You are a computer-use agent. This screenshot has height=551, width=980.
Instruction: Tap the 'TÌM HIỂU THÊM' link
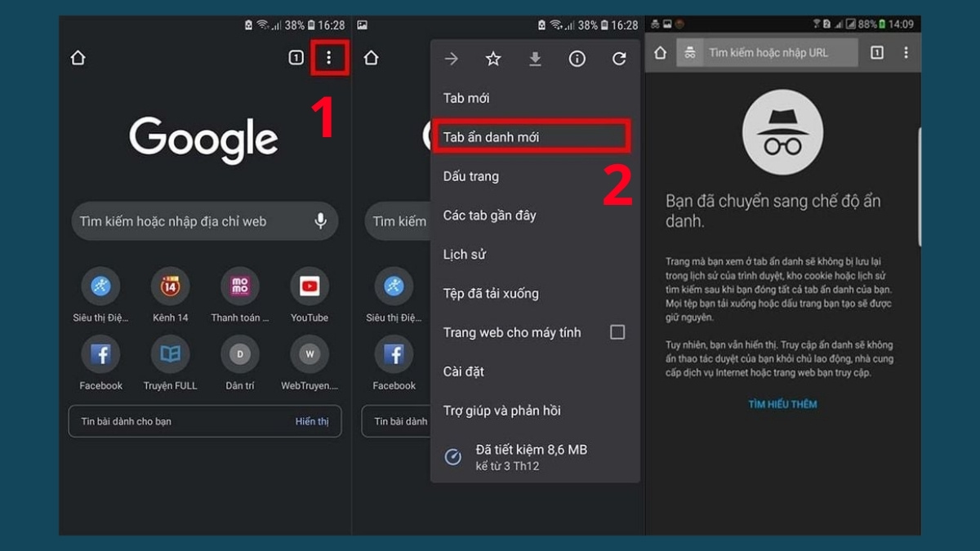tap(782, 403)
